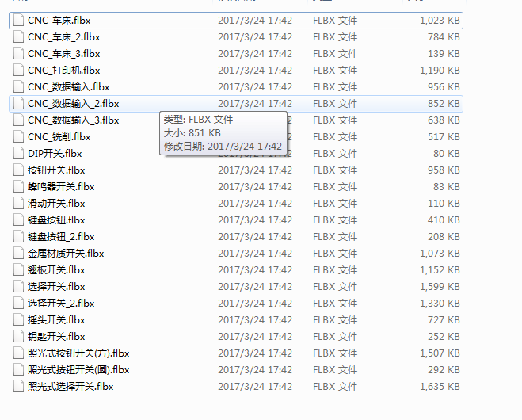Image resolution: width=522 pixels, height=420 pixels.
Task: Click the 照光式按钮开关(方).flbx entry
Action: click(x=78, y=353)
